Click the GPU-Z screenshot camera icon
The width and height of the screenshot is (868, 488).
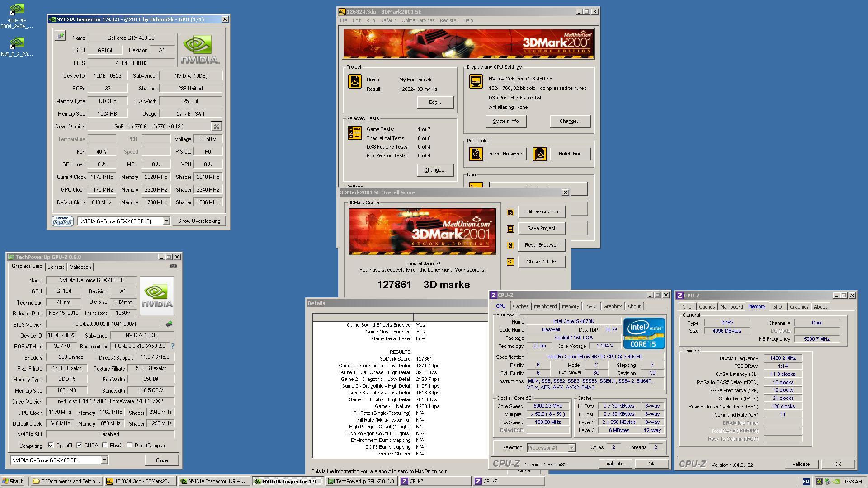point(173,266)
